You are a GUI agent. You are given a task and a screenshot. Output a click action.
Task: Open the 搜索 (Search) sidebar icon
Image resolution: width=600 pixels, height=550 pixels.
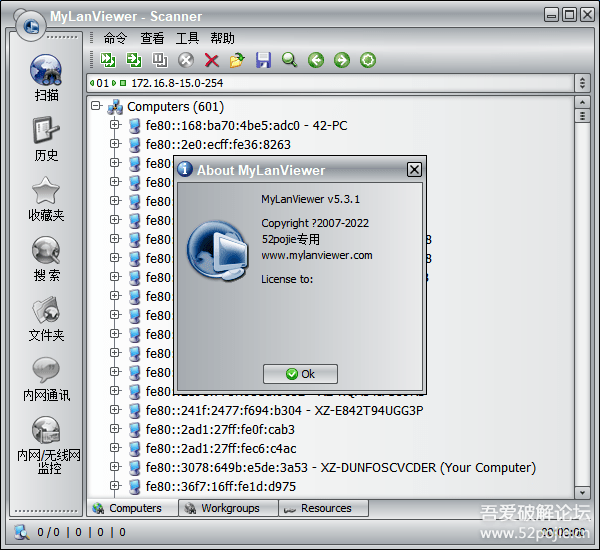[x=46, y=250]
